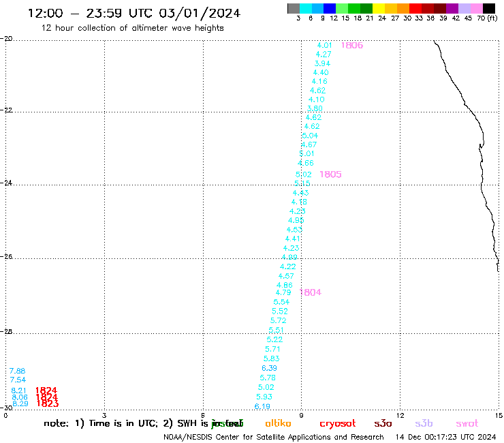Image resolution: width=504 pixels, height=443 pixels.
Task: Click the reading 4.66
Action: [x=306, y=163]
